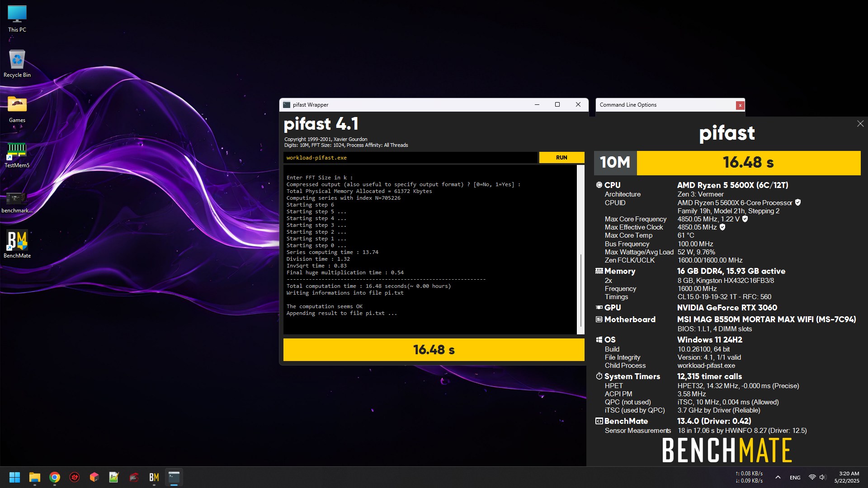This screenshot has width=868, height=488.
Task: Click the Sensor Measurements HWiNFO value
Action: coord(742,431)
